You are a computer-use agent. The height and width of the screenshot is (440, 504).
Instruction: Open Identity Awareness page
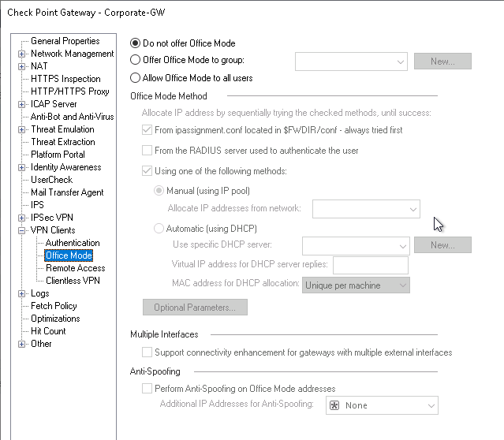pyautogui.click(x=66, y=167)
